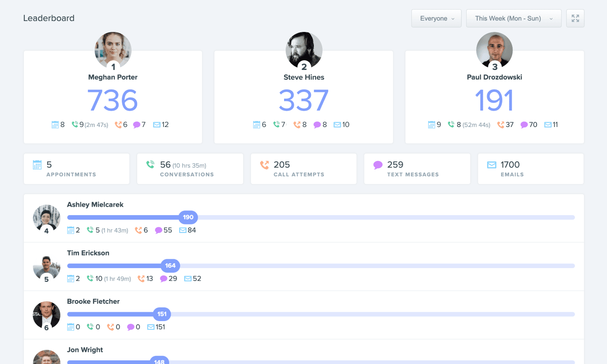The width and height of the screenshot is (607, 364).
Task: Click Ashley Mielcarek's call attempts icon
Action: tap(138, 230)
